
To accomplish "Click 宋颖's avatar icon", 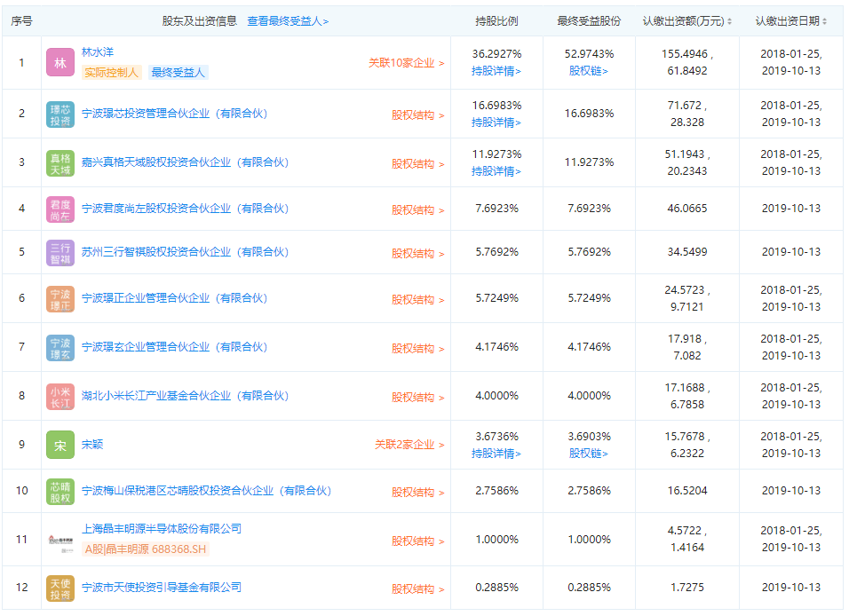I will click(x=59, y=443).
